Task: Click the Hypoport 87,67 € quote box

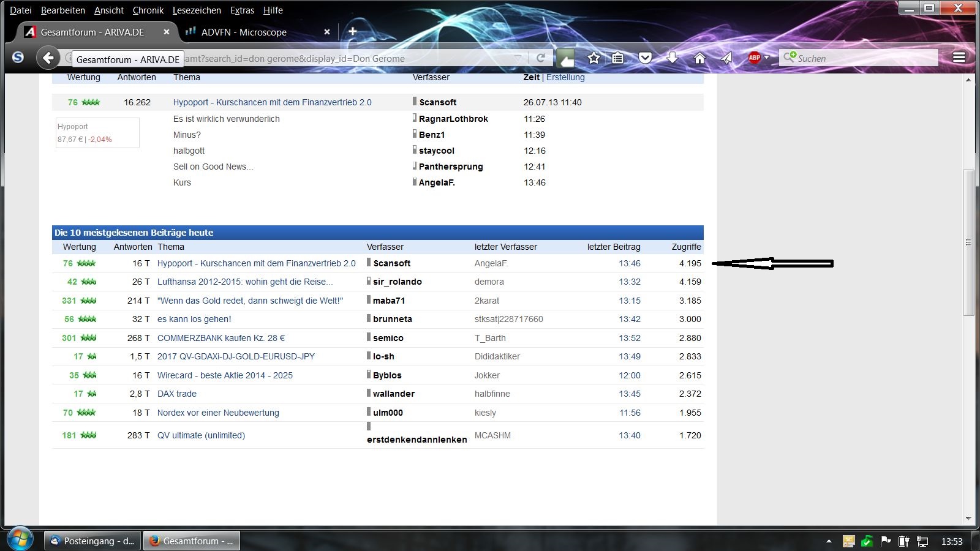Action: coord(97,133)
